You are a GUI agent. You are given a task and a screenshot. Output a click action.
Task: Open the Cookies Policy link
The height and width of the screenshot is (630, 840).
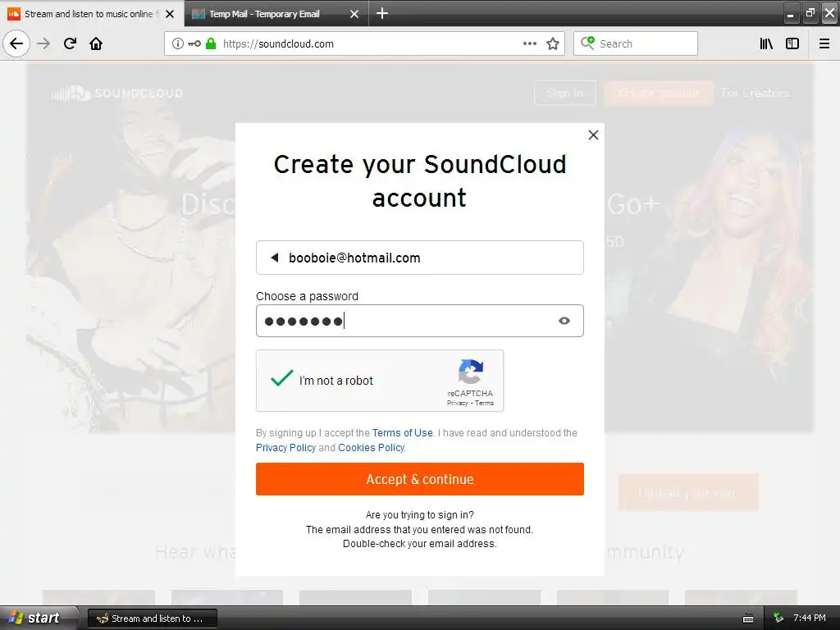(x=372, y=447)
